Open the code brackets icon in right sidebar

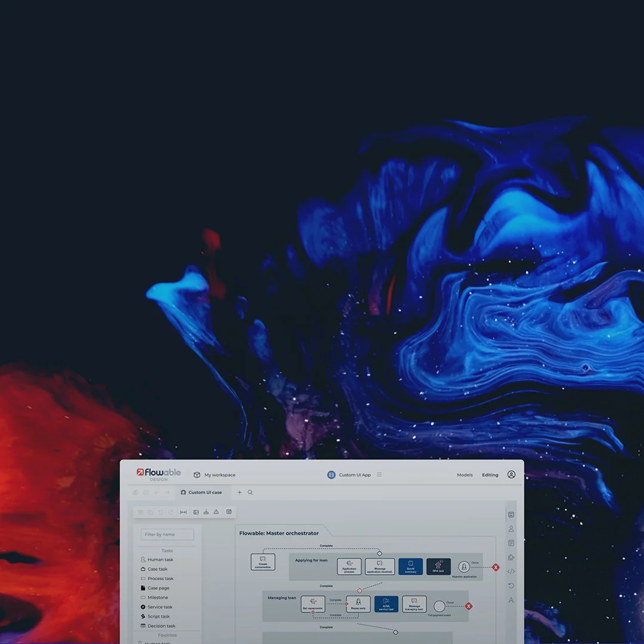point(511,571)
